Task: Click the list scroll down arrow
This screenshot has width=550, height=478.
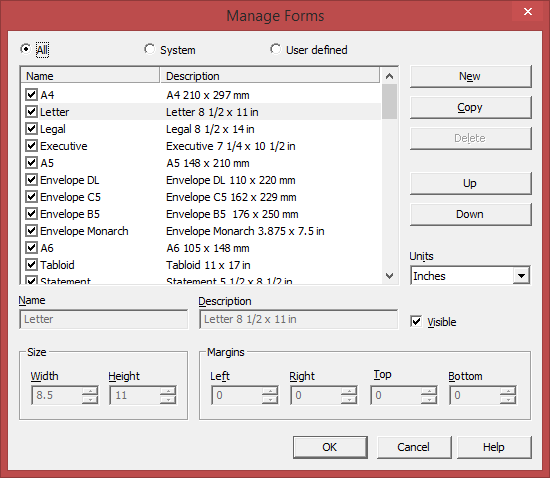Action: [389, 276]
